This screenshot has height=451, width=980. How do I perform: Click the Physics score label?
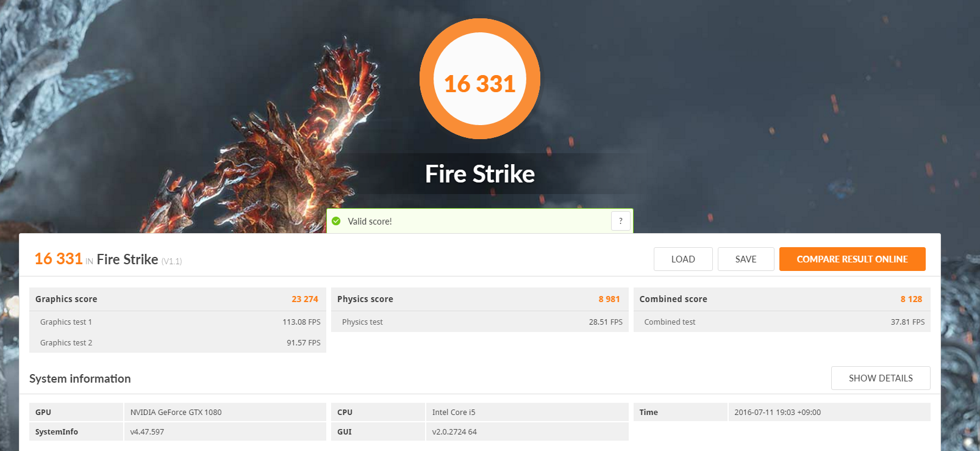pyautogui.click(x=365, y=299)
